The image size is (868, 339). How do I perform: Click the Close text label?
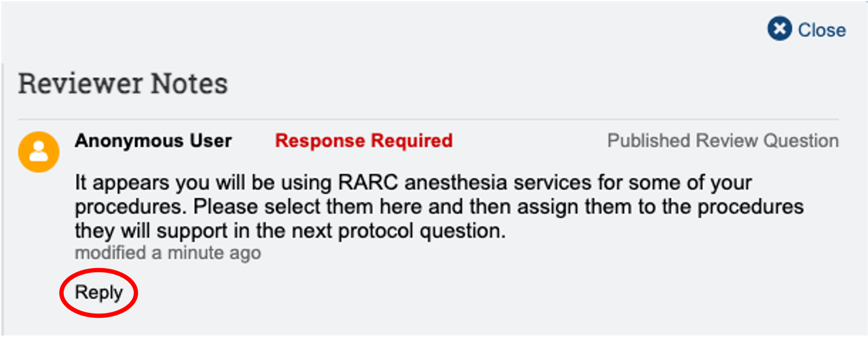[821, 30]
